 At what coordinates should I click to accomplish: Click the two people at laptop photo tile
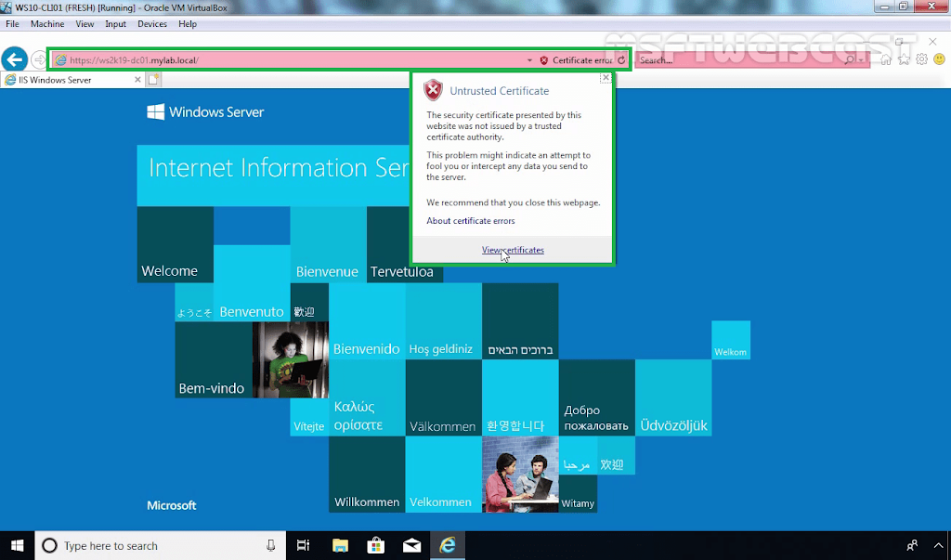pos(520,474)
